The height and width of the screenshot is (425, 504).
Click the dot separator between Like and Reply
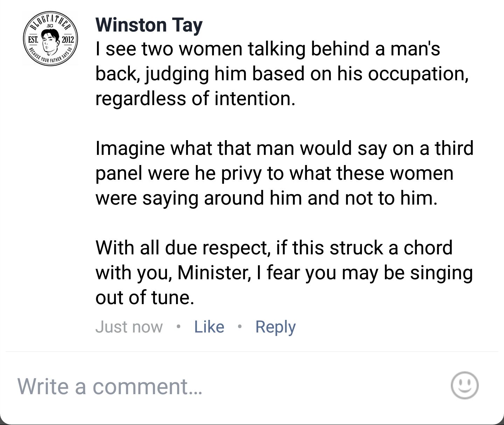pos(240,327)
